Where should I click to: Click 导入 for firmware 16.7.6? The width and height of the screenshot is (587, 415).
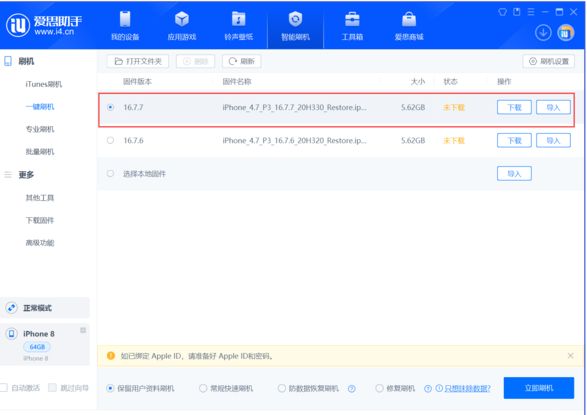tap(553, 141)
